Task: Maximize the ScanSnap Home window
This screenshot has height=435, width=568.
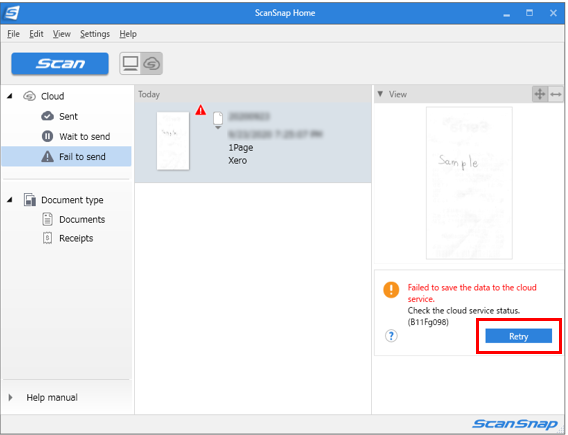Action: pyautogui.click(x=529, y=13)
